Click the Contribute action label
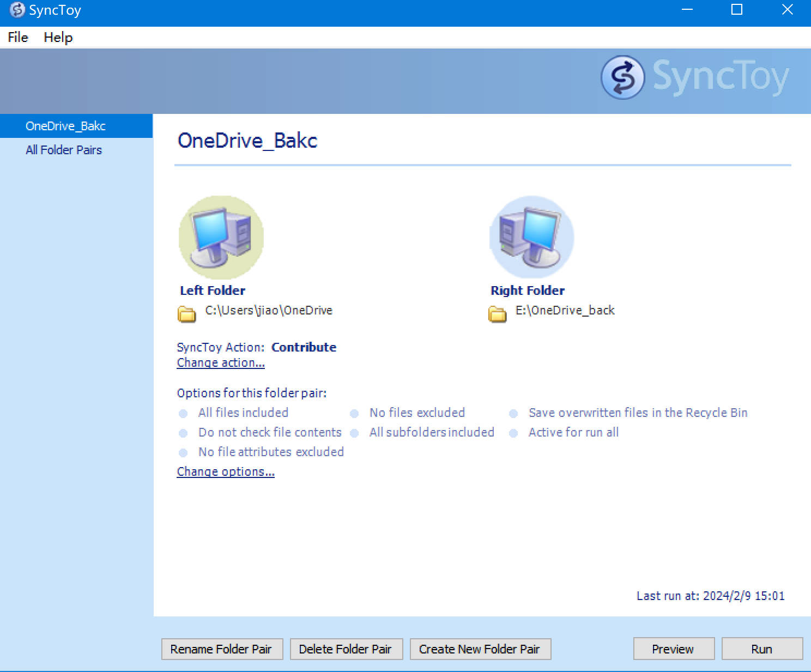 click(x=304, y=347)
